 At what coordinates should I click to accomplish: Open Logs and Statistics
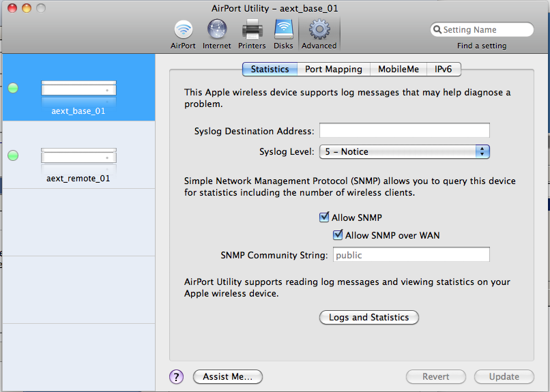pyautogui.click(x=369, y=318)
